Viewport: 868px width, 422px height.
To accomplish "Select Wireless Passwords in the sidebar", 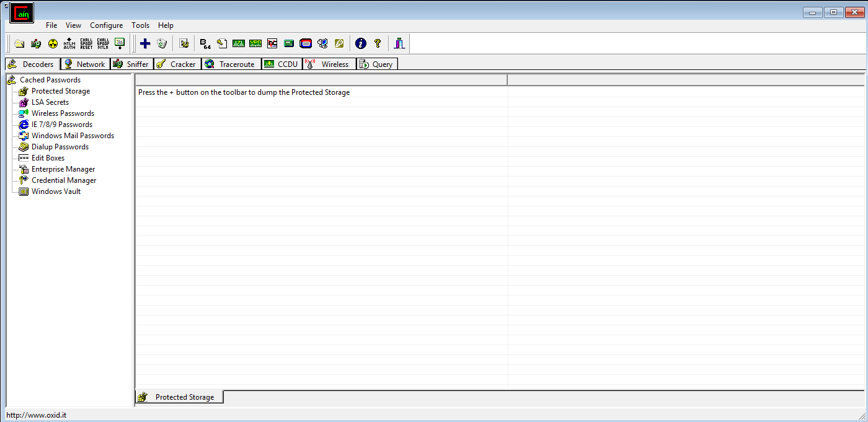I will (63, 113).
